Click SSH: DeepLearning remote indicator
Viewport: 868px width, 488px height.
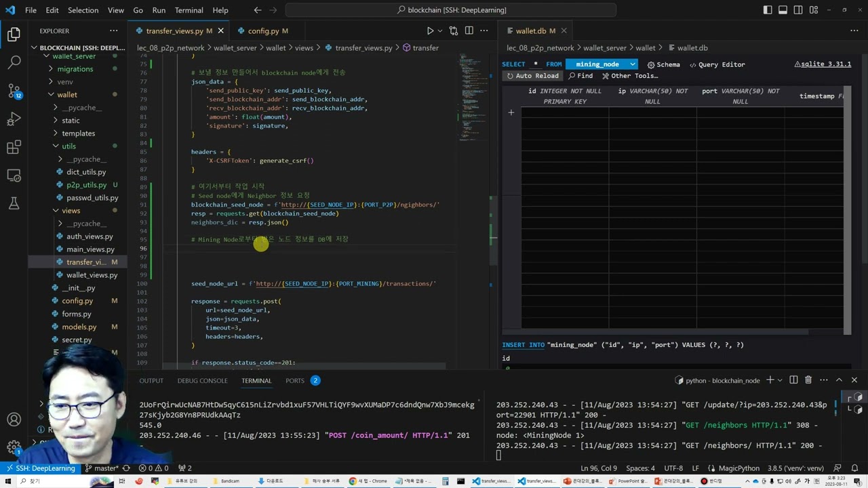(40, 468)
